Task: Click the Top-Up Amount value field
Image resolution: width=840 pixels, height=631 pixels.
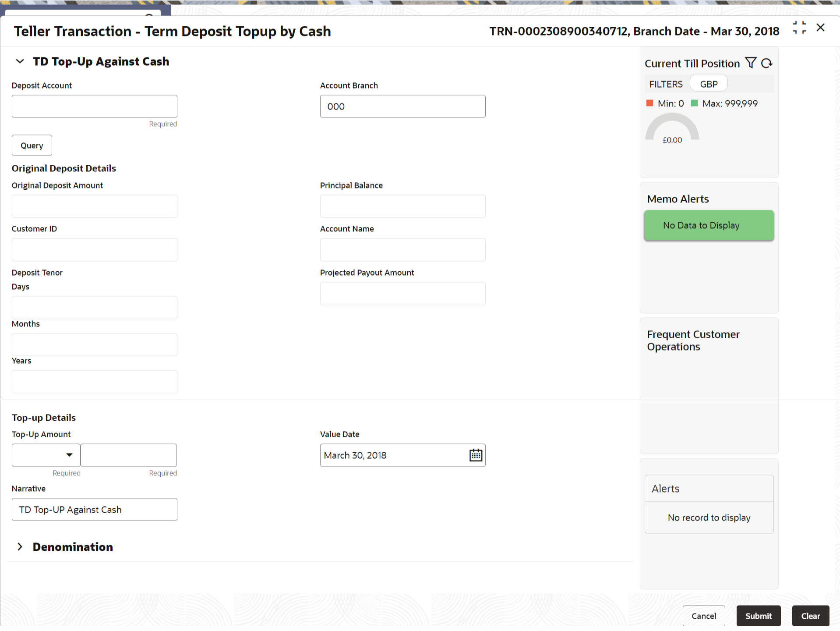Action: click(129, 455)
